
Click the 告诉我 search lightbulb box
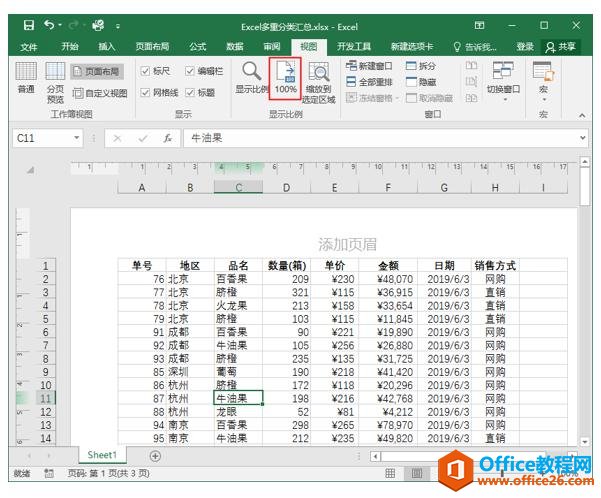click(475, 47)
